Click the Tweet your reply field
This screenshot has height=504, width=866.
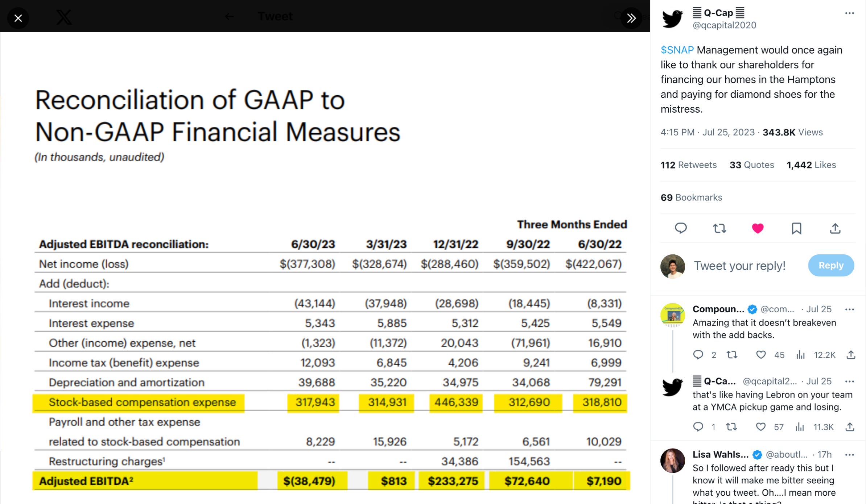coord(740,266)
